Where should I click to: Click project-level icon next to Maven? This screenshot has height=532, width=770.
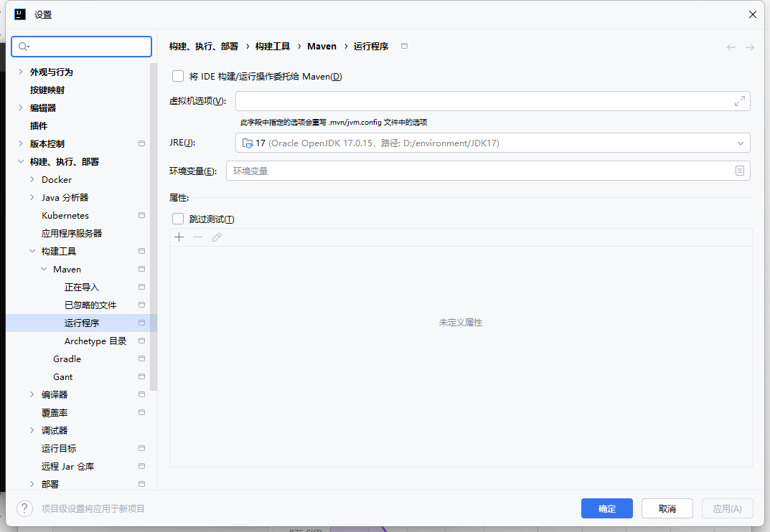(x=142, y=269)
